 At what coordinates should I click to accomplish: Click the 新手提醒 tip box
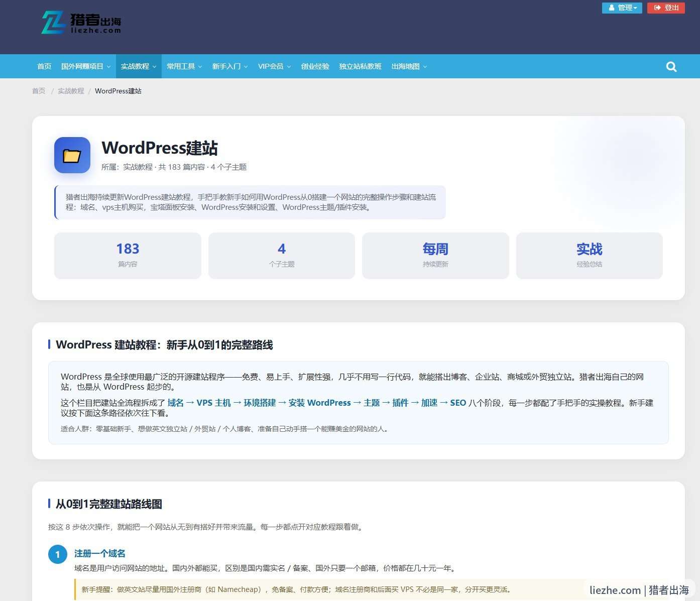click(372, 589)
